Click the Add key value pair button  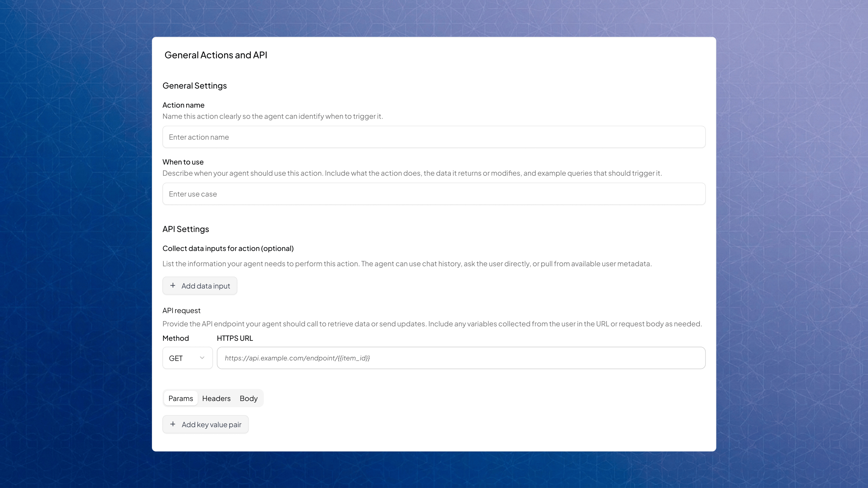(x=205, y=424)
